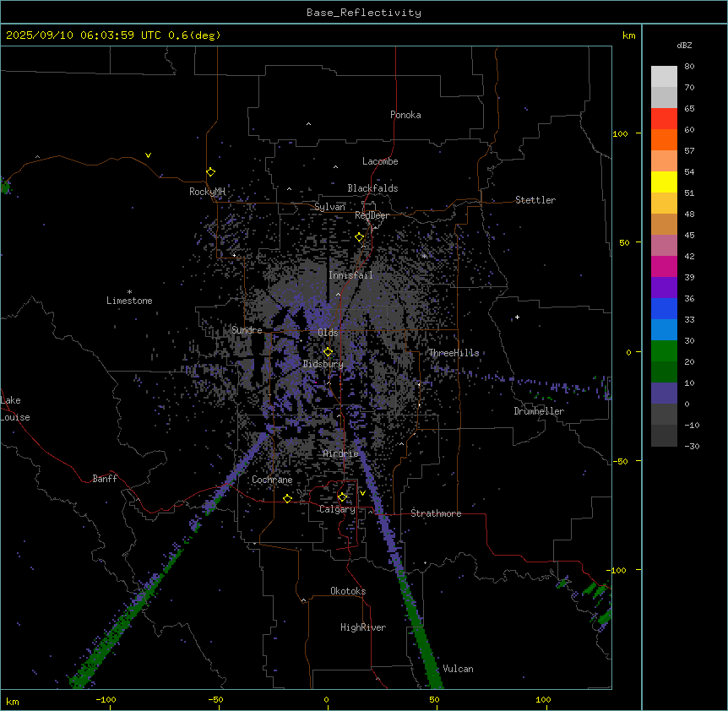Image resolution: width=728 pixels, height=711 pixels.
Task: Select the Okotoks label
Action: pyautogui.click(x=348, y=591)
